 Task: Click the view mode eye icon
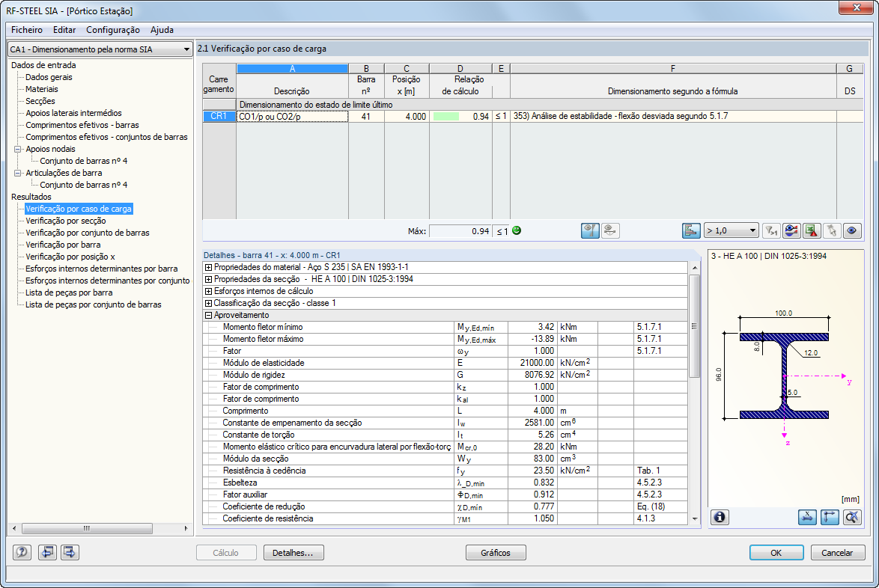click(852, 230)
